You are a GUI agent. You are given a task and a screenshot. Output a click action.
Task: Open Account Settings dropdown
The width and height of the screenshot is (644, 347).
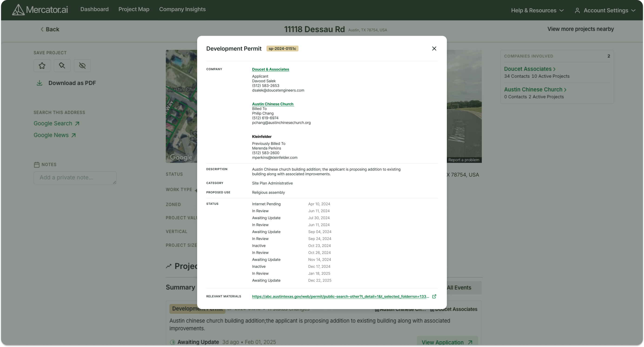[605, 10]
